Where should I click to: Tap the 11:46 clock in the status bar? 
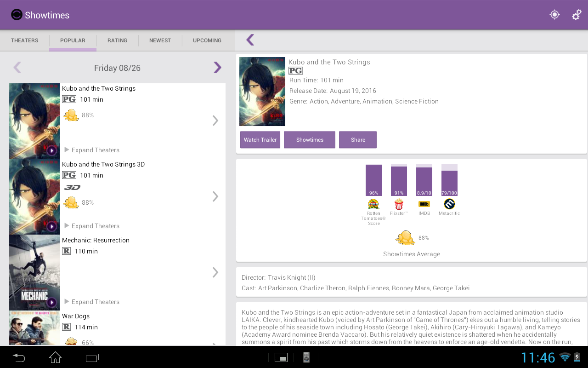[x=538, y=357]
